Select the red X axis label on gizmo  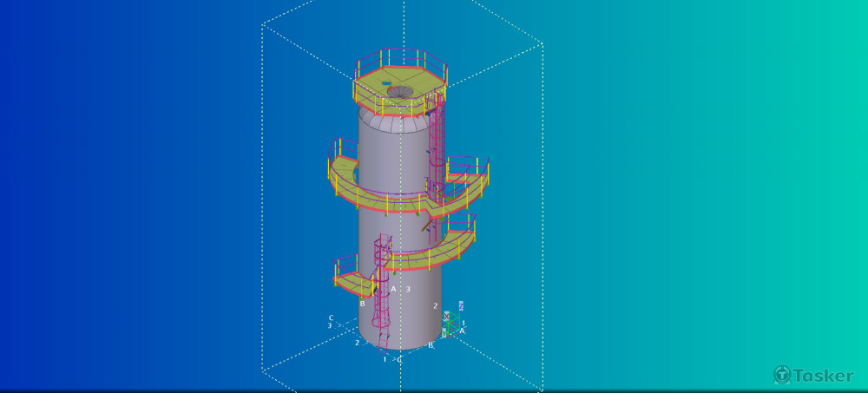click(x=447, y=317)
